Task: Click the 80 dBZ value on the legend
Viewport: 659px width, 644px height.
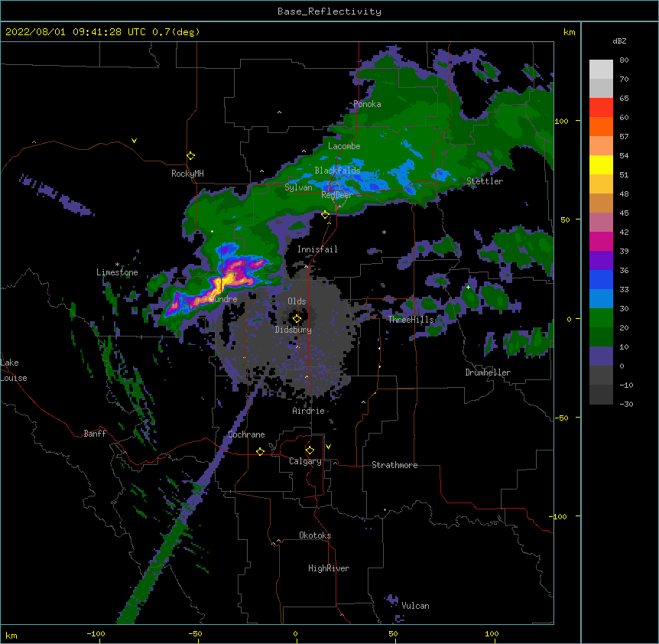Action: [x=624, y=60]
